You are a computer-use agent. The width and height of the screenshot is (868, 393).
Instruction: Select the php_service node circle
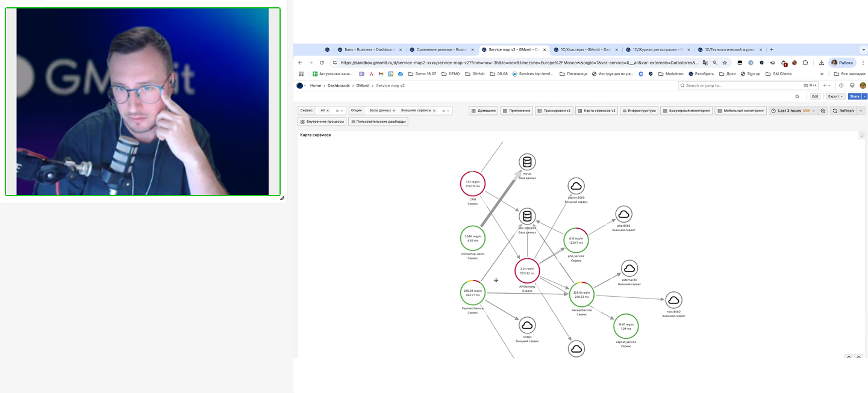pyautogui.click(x=576, y=241)
